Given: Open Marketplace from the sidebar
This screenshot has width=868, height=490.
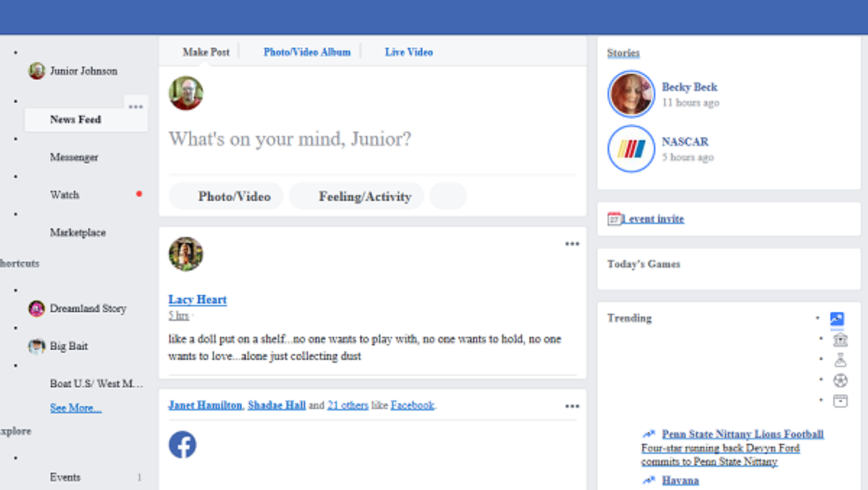Looking at the screenshot, I should pyautogui.click(x=77, y=233).
